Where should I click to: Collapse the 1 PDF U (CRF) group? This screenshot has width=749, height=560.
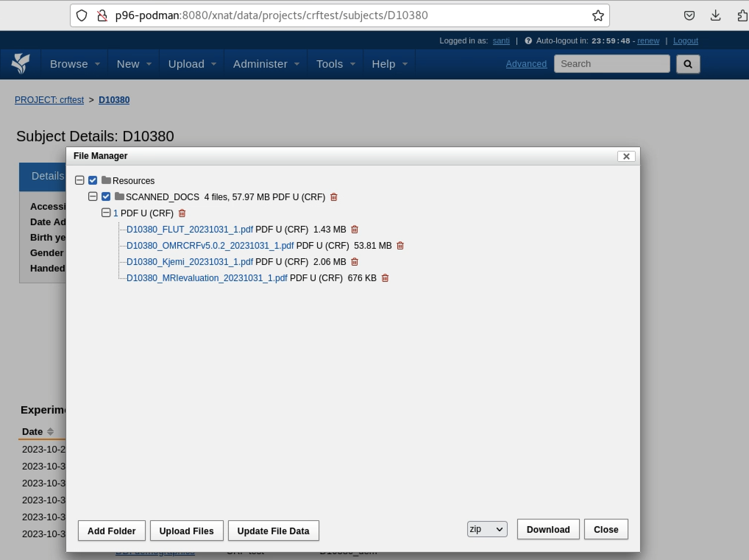[x=106, y=213]
